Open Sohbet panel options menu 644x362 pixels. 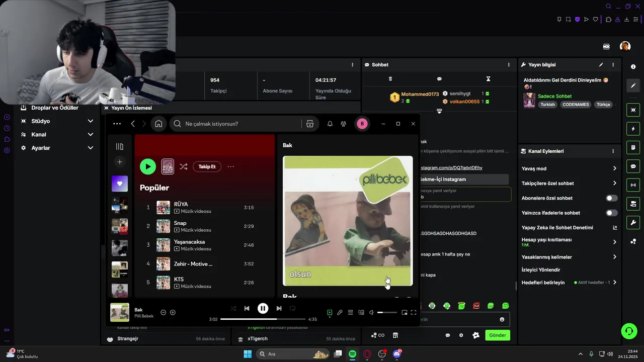pos(509,65)
